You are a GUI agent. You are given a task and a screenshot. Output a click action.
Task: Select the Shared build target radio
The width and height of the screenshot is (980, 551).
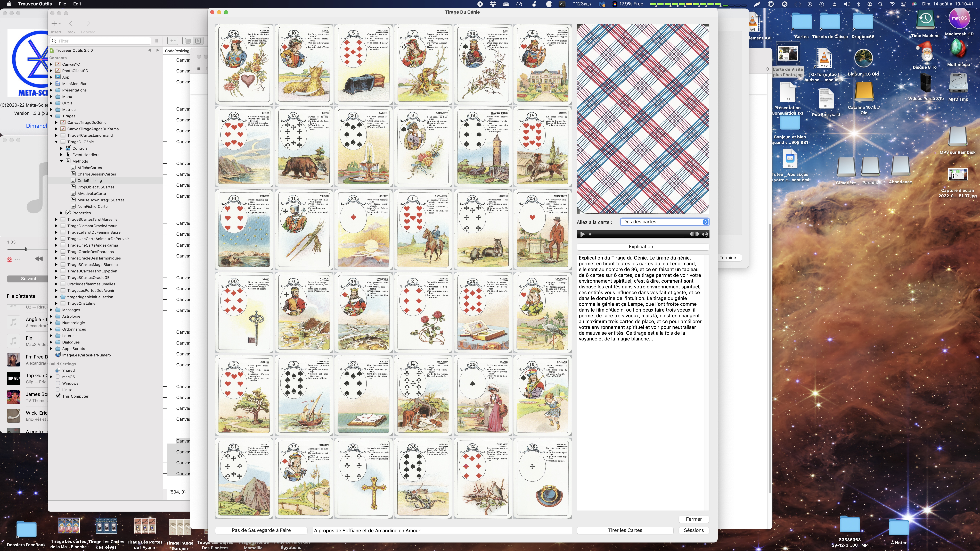[x=58, y=370]
